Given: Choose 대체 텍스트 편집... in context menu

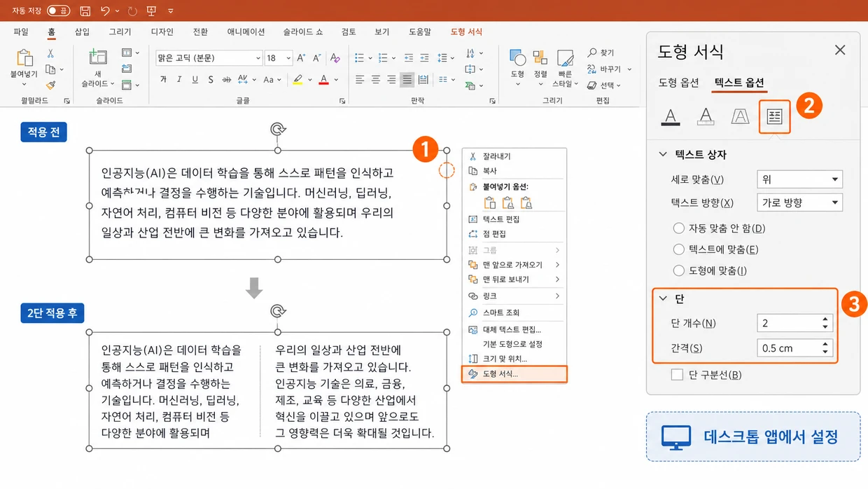Looking at the screenshot, I should click(x=514, y=329).
